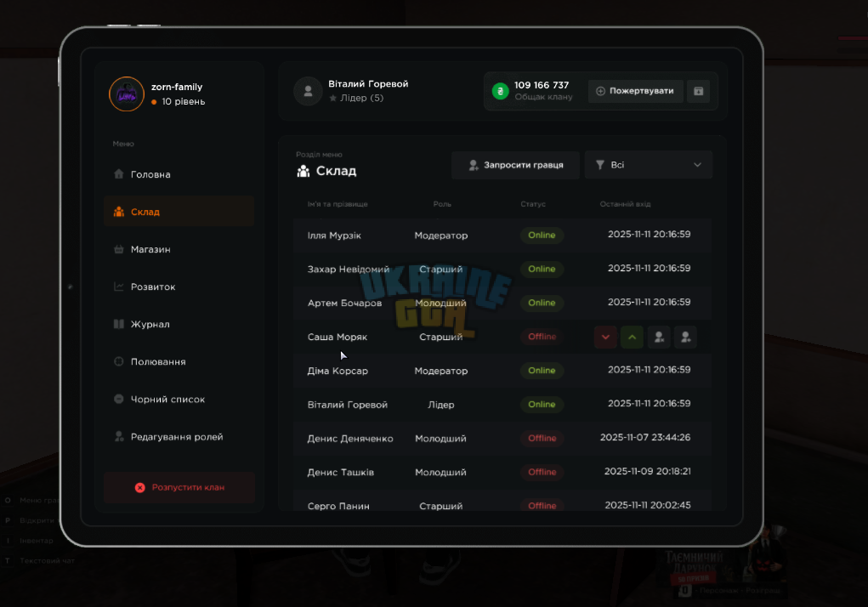Select the Діма Корсар member name
The width and height of the screenshot is (868, 607).
(338, 371)
